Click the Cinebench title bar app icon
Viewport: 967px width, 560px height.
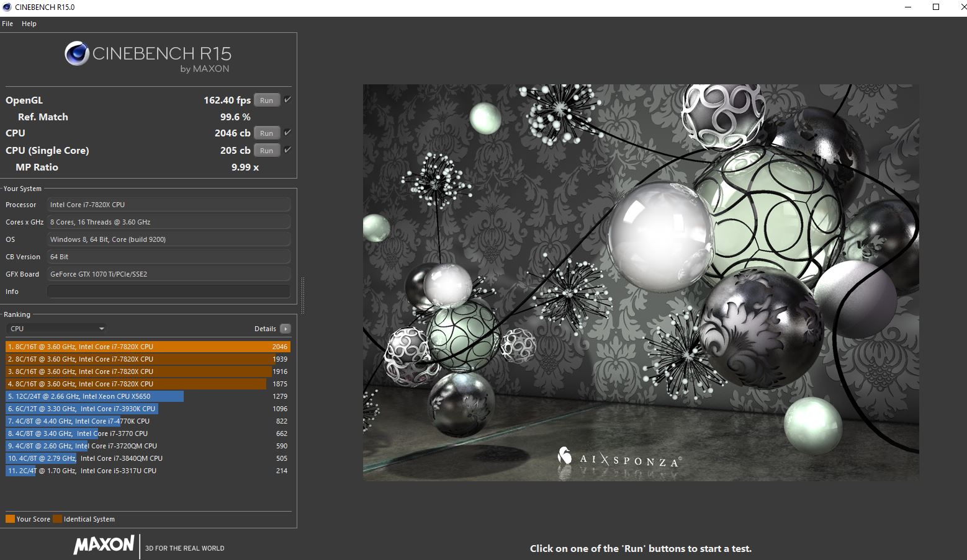[x=7, y=7]
